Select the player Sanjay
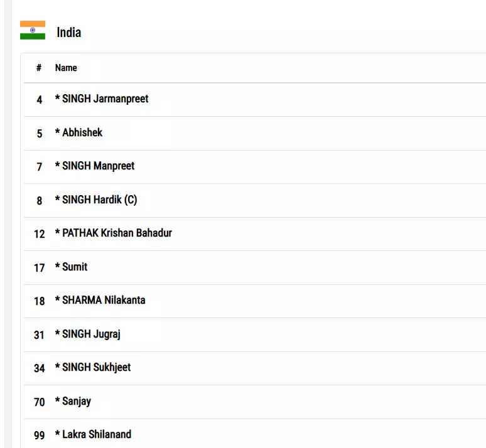Screen dimensions: 486x448 (76, 402)
